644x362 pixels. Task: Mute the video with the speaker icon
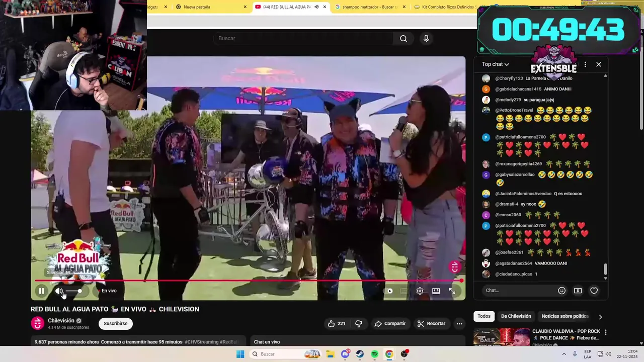[59, 291]
